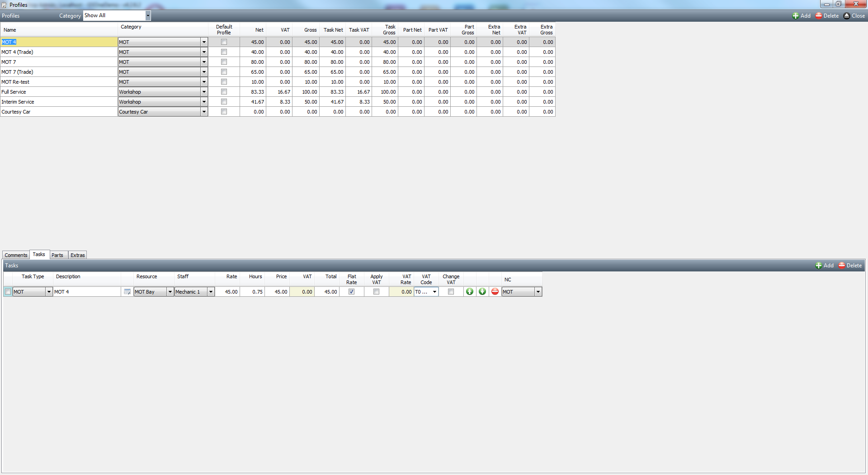
Task: Expand the Resource MOT Bay dropdown
Action: [170, 292]
